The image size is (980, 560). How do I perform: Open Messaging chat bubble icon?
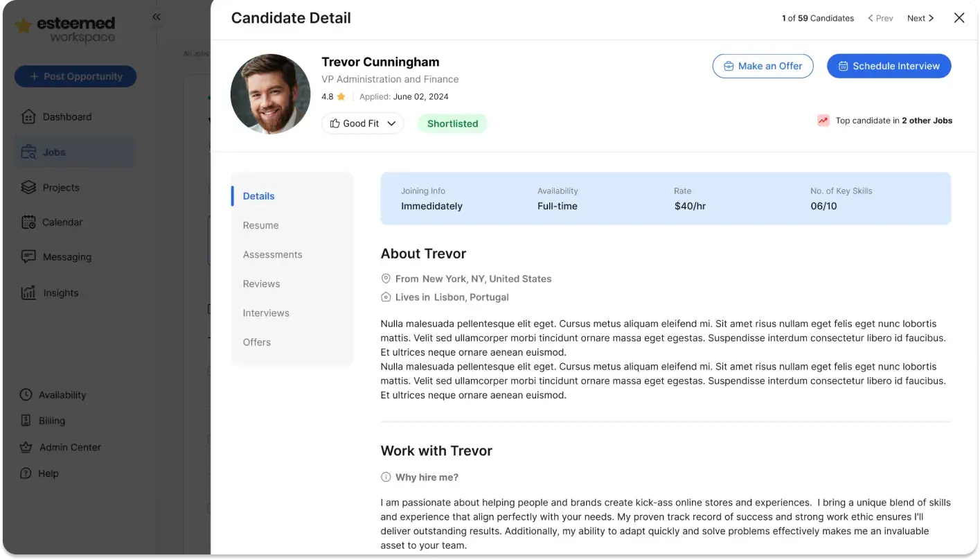28,257
